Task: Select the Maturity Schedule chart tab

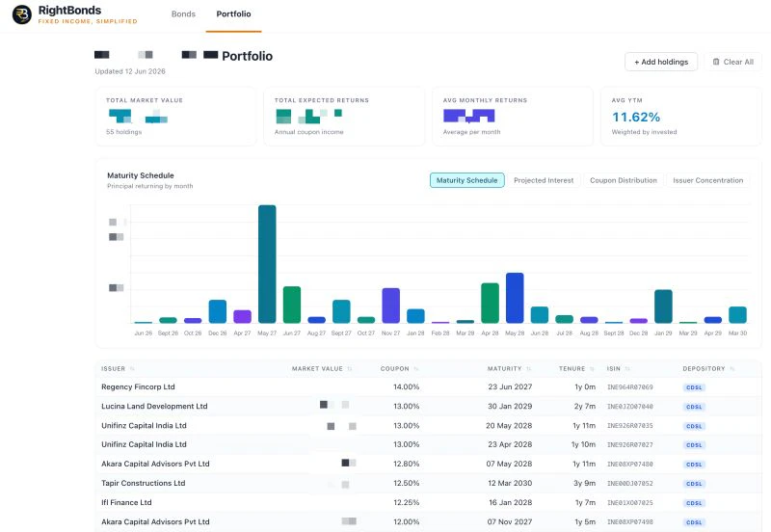Action: click(467, 180)
